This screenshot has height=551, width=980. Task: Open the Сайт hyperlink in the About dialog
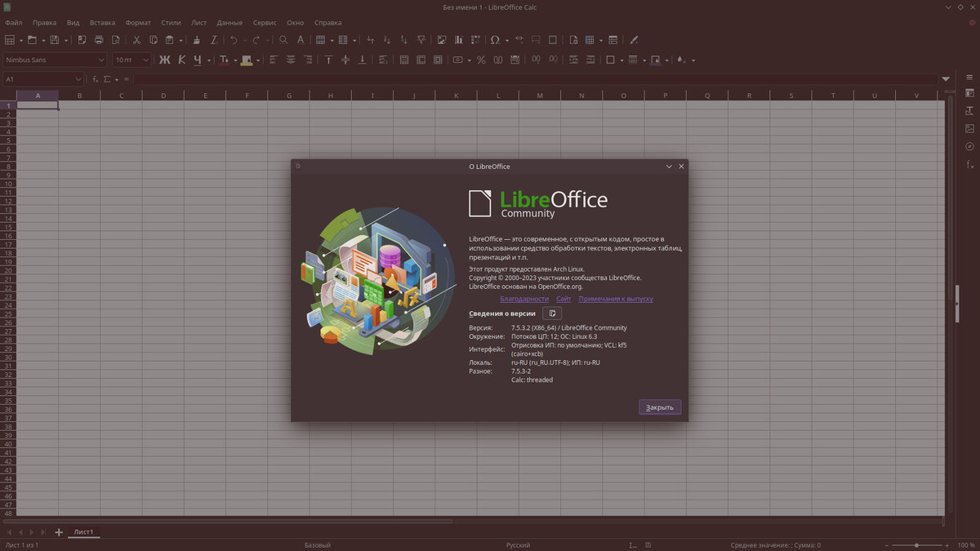pyautogui.click(x=563, y=299)
